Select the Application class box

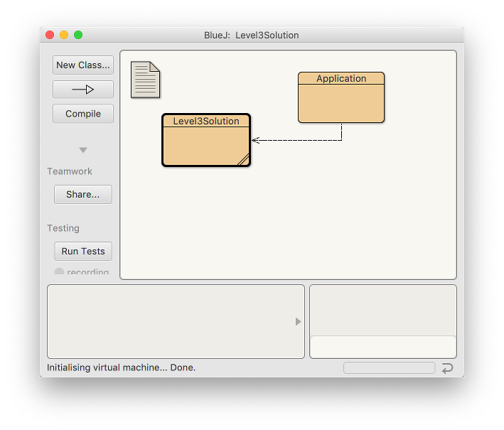pyautogui.click(x=341, y=102)
